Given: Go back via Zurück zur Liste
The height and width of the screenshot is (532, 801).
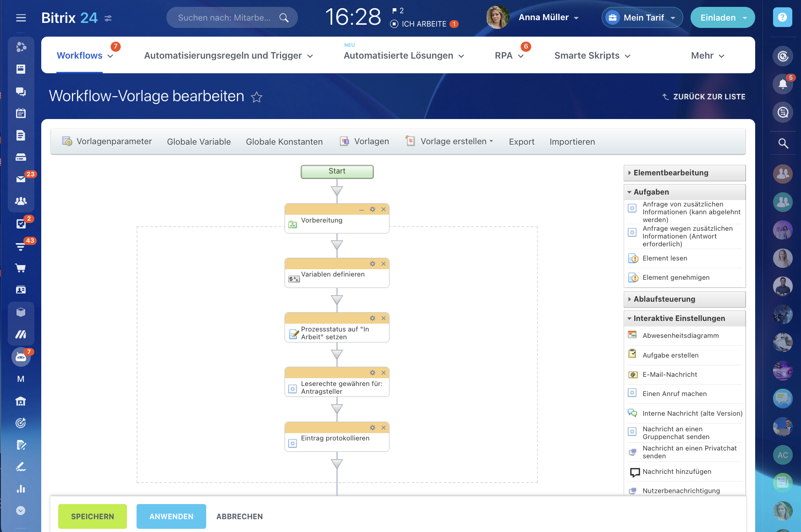Looking at the screenshot, I should tap(704, 97).
